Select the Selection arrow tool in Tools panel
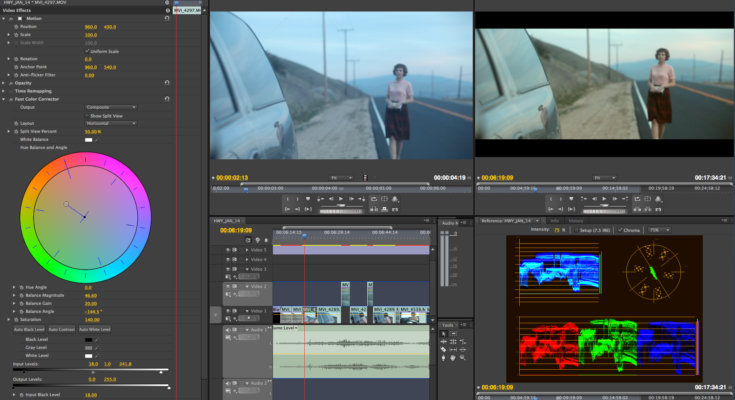This screenshot has height=400, width=735. (x=443, y=333)
